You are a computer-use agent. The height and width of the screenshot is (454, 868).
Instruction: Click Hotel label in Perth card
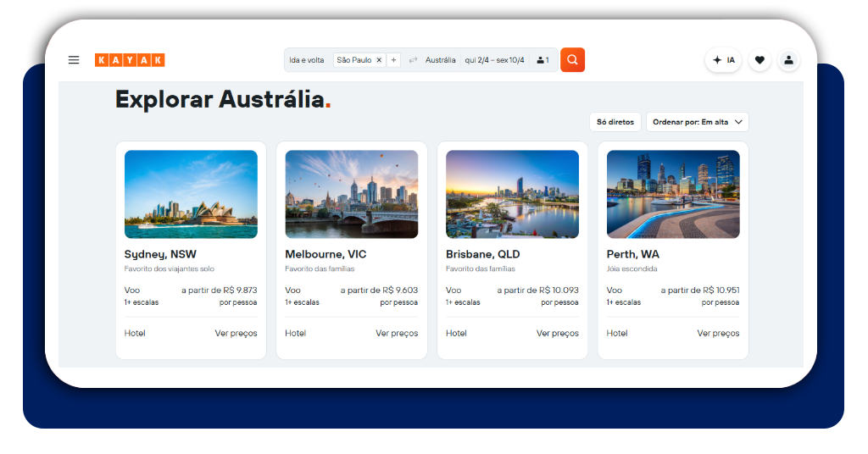617,334
